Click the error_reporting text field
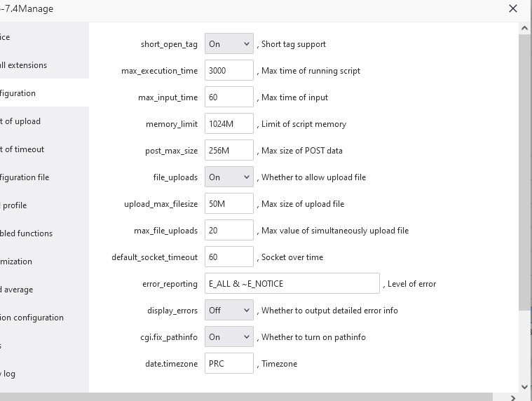The height and width of the screenshot is (401, 532). [x=292, y=283]
